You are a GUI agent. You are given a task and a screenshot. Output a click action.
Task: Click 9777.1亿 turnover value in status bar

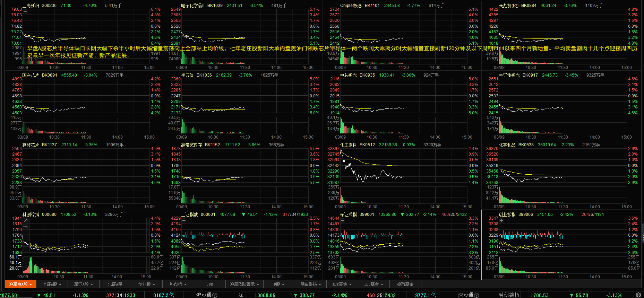point(426,295)
